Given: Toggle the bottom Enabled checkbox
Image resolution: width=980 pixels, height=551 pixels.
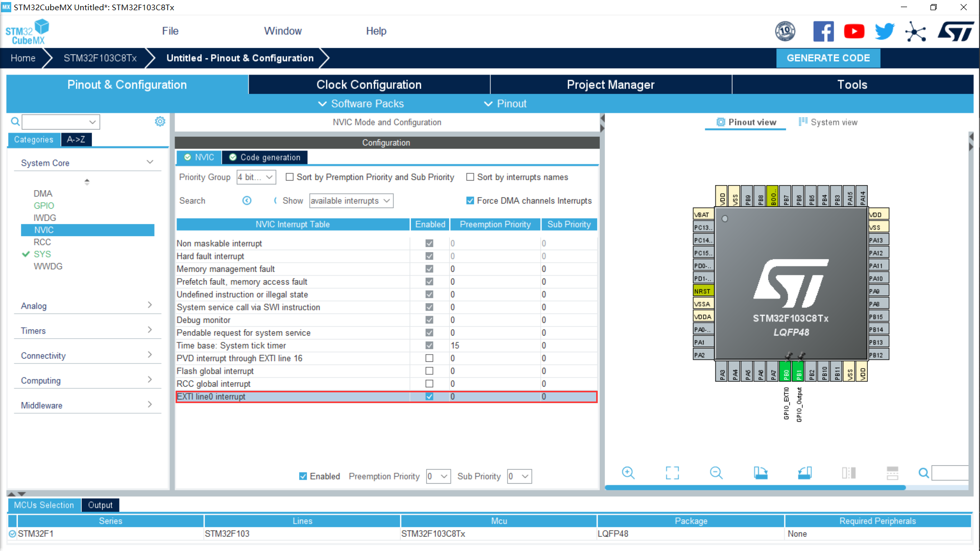Looking at the screenshot, I should [303, 476].
